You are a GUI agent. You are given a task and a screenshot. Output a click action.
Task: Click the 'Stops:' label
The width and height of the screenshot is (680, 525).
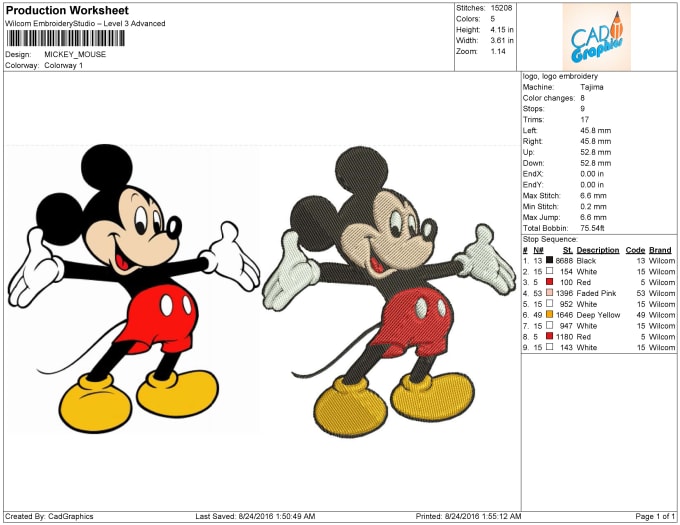pyautogui.click(x=533, y=109)
